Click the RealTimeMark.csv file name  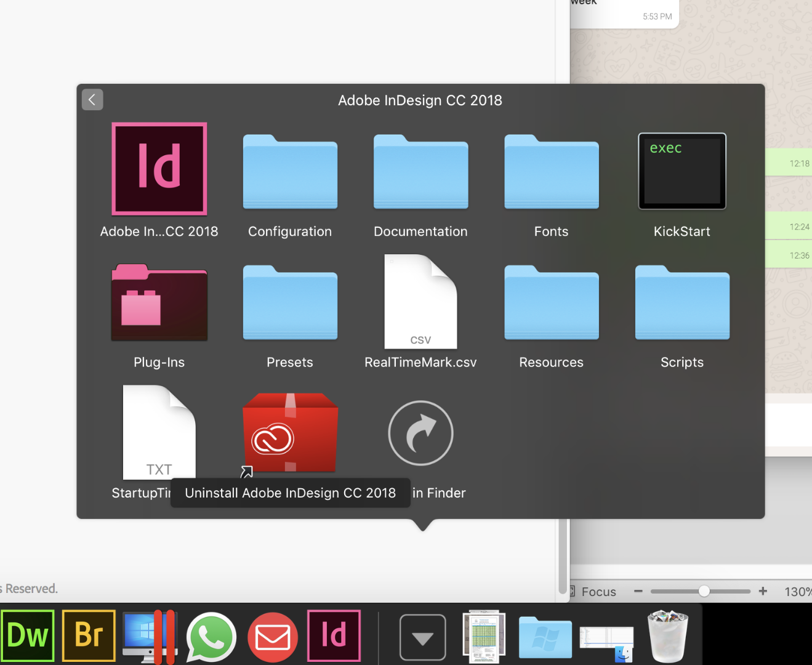[420, 362]
